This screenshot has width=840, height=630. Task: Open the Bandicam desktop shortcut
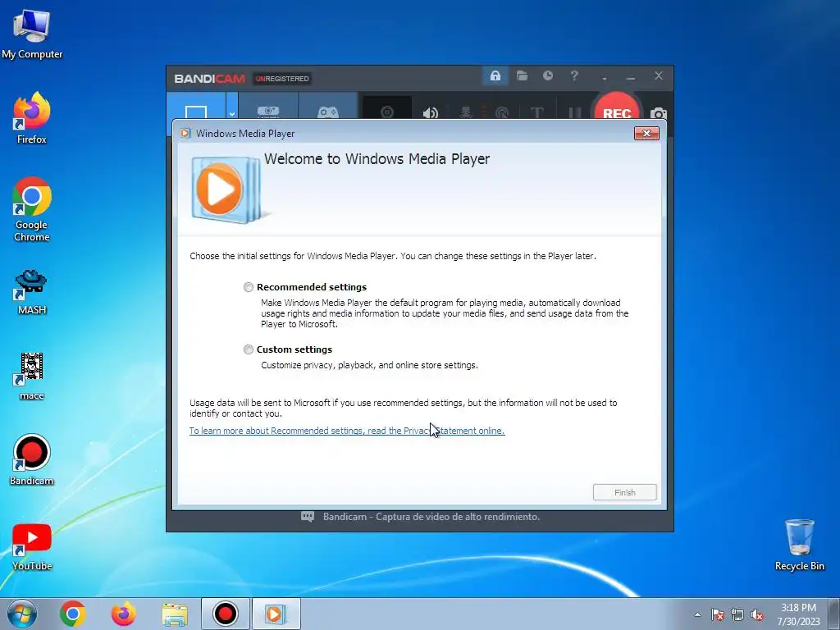[x=32, y=460]
